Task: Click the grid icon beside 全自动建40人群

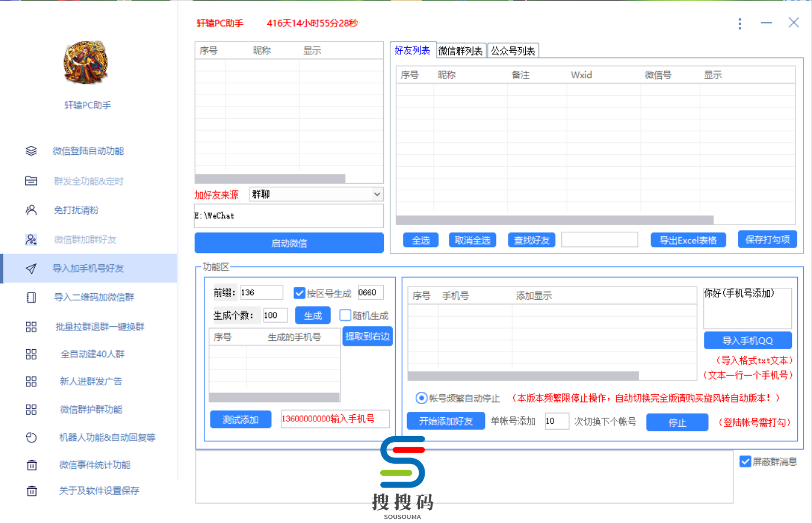Action: [31, 354]
